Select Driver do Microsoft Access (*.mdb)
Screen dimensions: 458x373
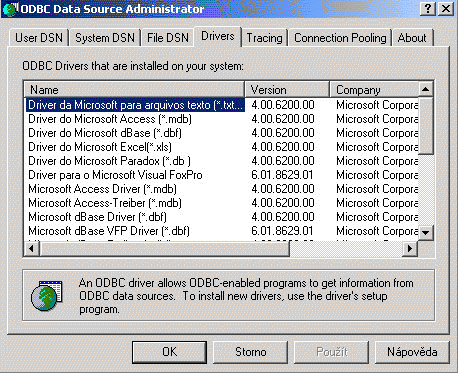[110, 119]
